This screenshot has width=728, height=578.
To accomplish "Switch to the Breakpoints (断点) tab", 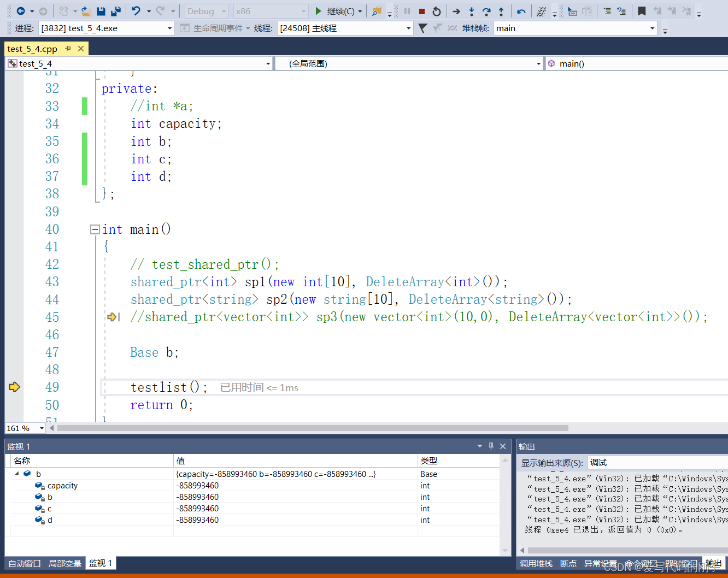I will coord(568,563).
